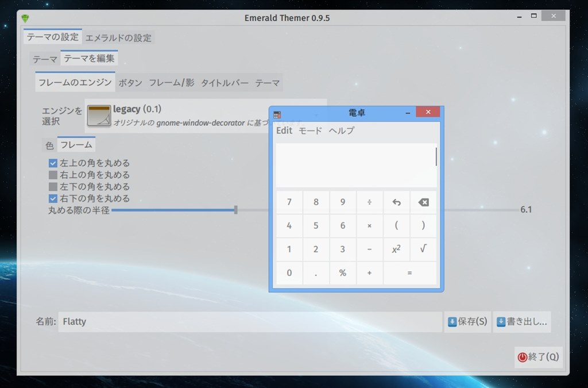Open the ボタン tab
Screen dimensions: 588x388
coord(130,83)
